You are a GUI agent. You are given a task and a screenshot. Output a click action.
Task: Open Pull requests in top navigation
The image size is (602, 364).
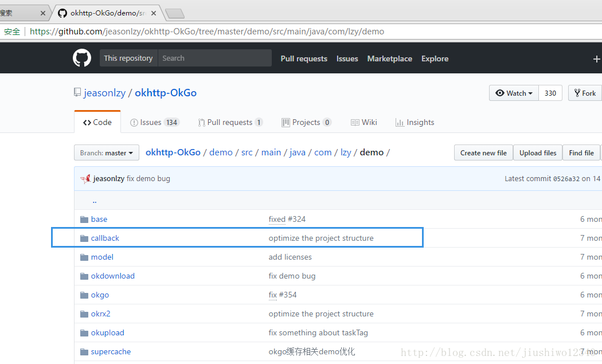point(304,58)
